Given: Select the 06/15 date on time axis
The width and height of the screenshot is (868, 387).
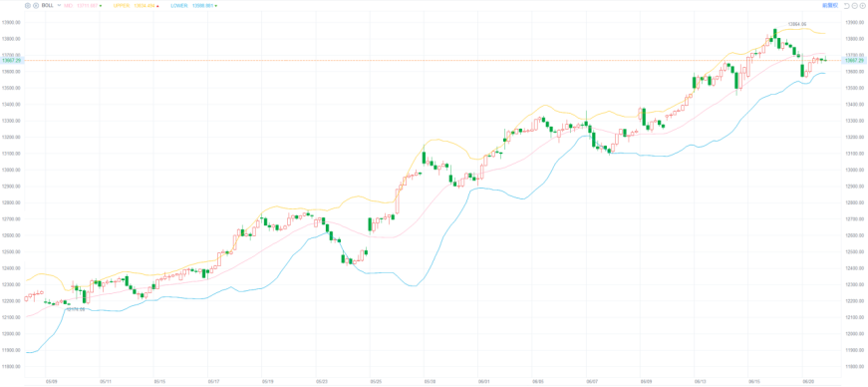Looking at the screenshot, I should [x=754, y=381].
